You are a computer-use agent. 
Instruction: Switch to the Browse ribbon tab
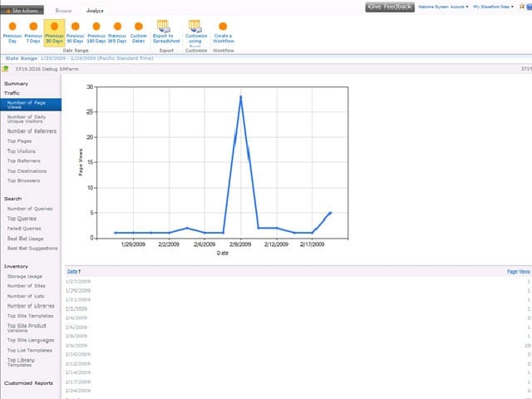[x=63, y=11]
